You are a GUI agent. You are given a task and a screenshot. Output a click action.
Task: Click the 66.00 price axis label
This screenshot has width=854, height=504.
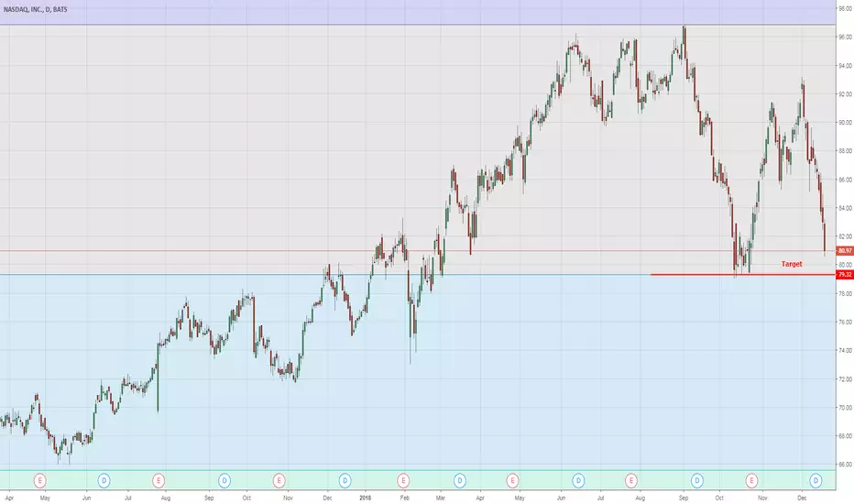pyautogui.click(x=845, y=465)
